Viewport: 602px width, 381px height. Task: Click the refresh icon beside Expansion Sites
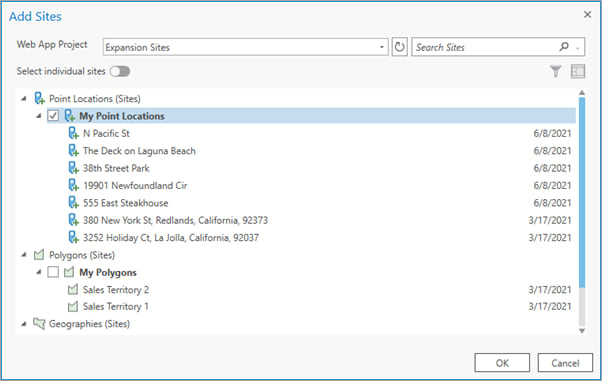pos(399,47)
